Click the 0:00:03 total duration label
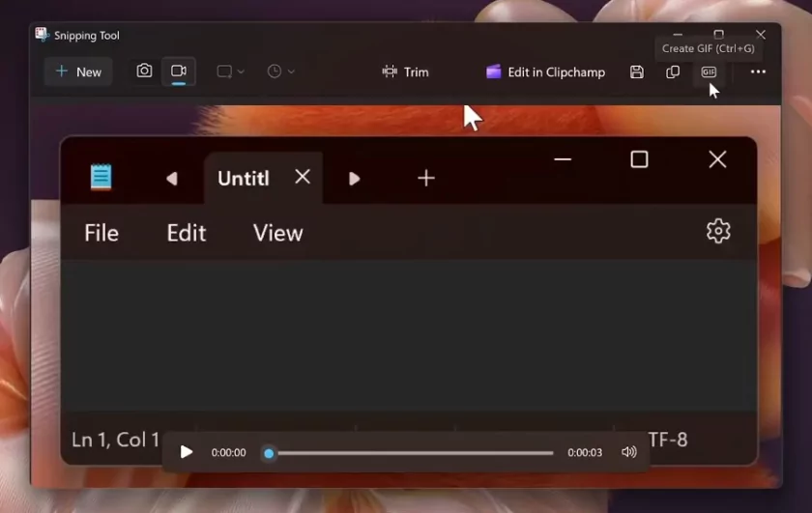812x513 pixels. [585, 452]
